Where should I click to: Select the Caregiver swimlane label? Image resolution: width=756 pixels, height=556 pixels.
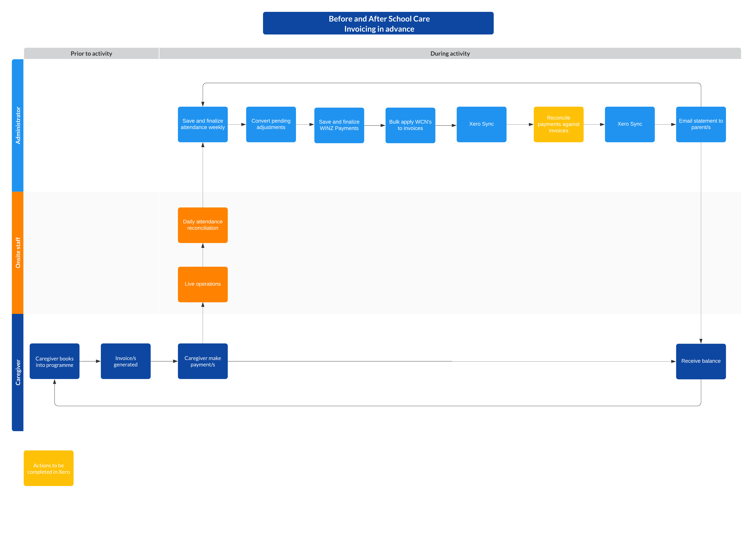click(18, 372)
